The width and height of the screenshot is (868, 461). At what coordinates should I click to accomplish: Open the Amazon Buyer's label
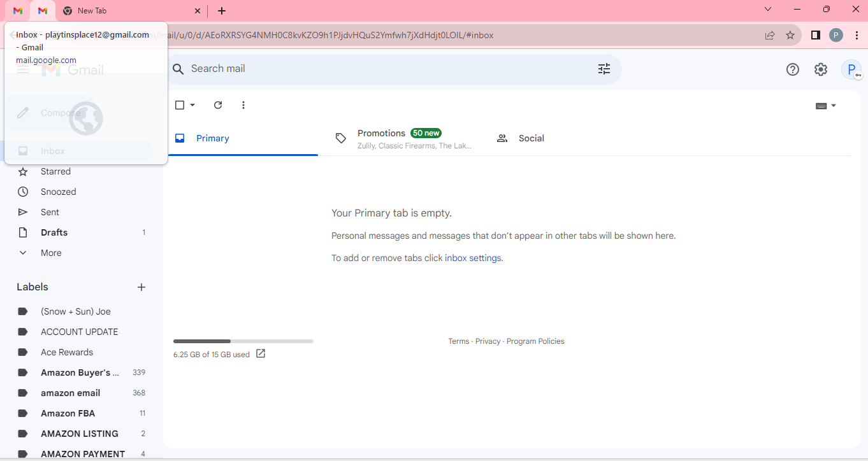pos(80,372)
